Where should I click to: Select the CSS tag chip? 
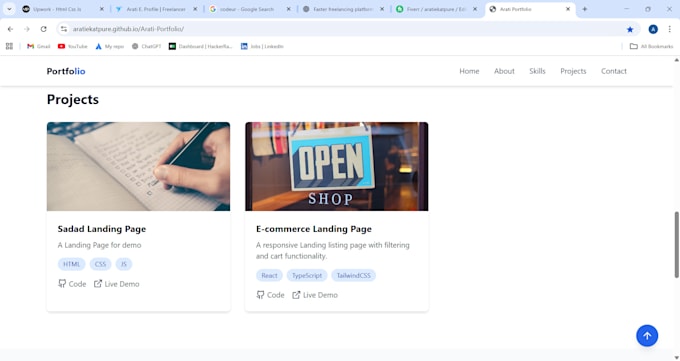tap(100, 264)
